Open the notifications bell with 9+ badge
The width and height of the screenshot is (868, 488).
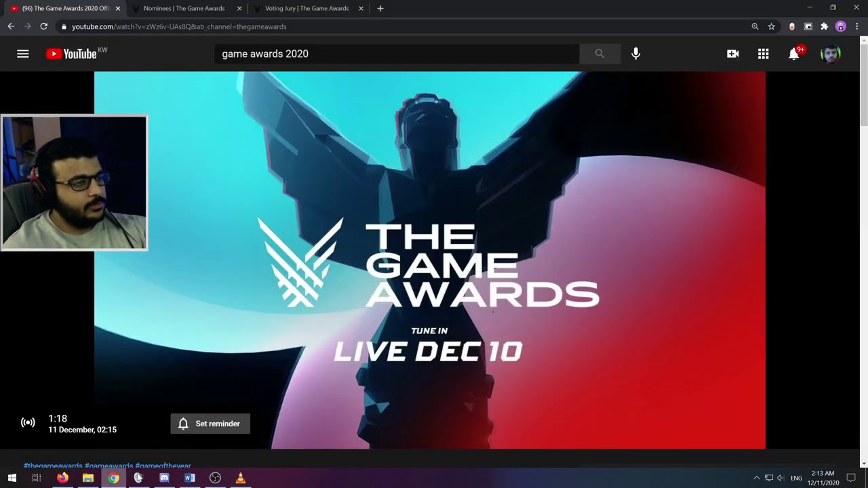tap(795, 54)
